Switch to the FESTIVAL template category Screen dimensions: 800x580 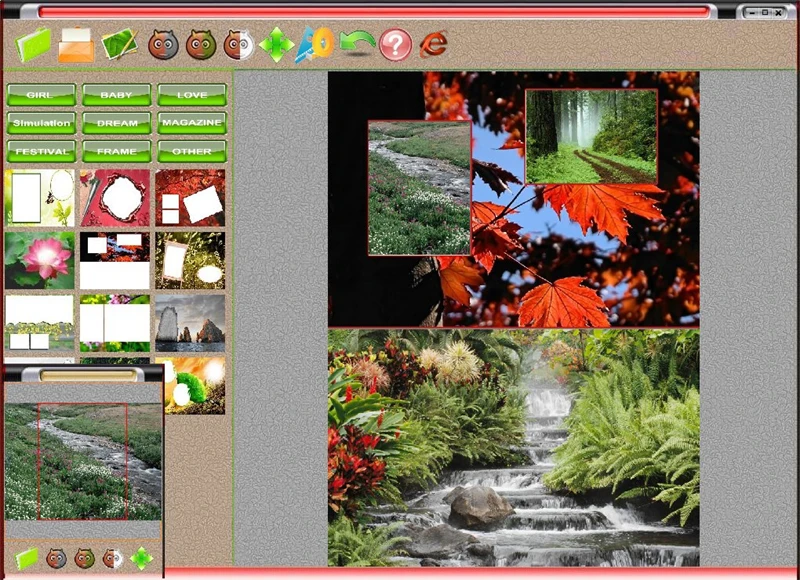click(39, 151)
